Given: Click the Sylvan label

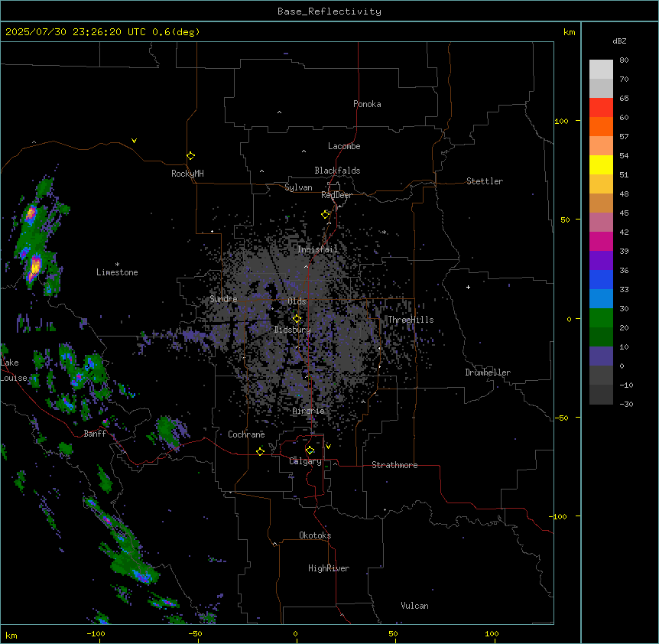Looking at the screenshot, I should (x=298, y=187).
